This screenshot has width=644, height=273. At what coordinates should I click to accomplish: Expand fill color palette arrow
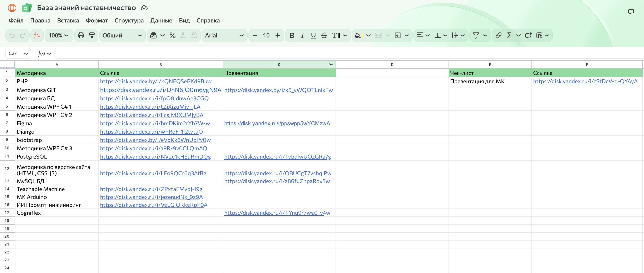tap(368, 35)
